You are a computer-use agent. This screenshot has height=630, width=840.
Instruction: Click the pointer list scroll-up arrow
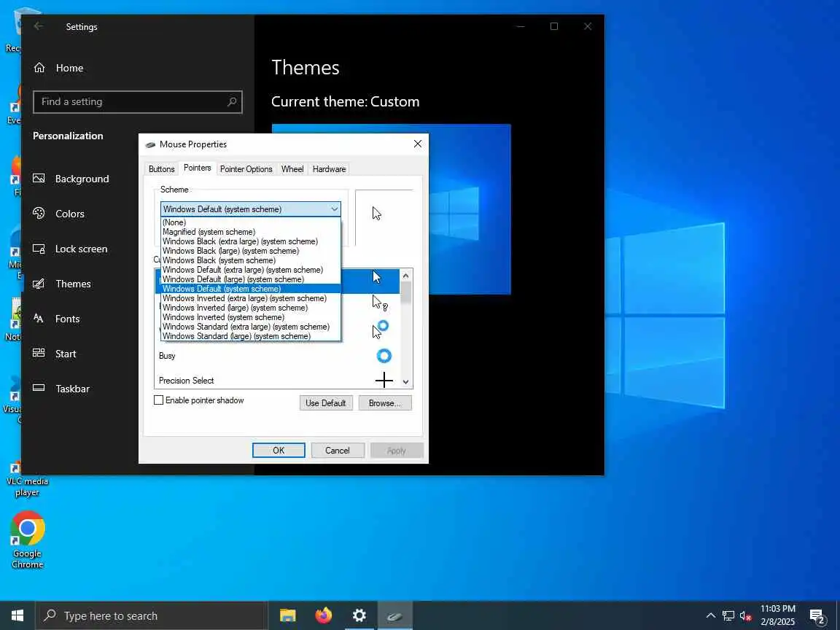[x=405, y=276]
